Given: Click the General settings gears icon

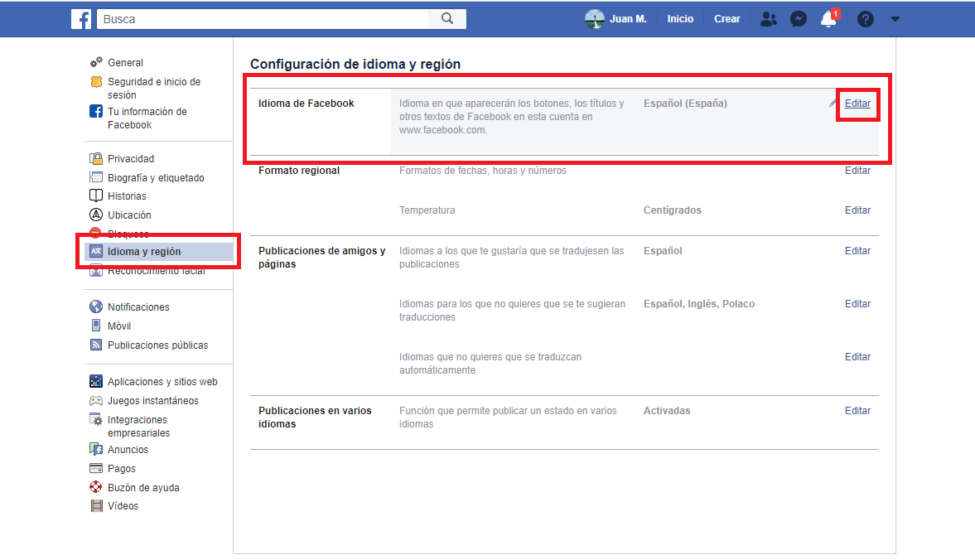Looking at the screenshot, I should (96, 62).
